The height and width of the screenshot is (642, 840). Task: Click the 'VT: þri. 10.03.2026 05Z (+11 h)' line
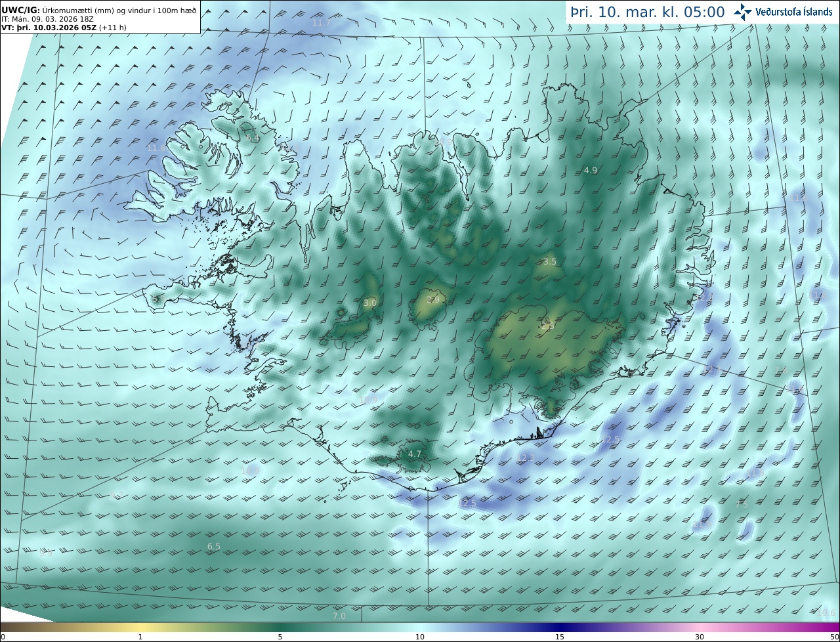click(x=64, y=28)
